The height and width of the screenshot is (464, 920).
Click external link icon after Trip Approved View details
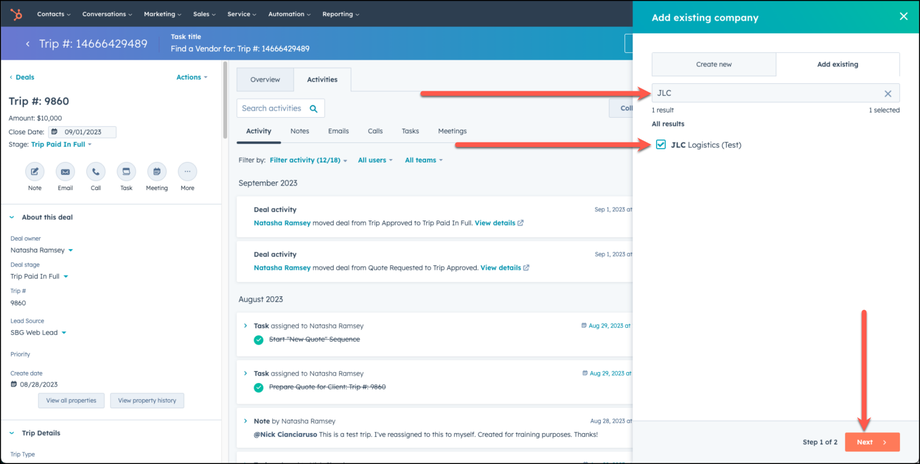[526, 267]
